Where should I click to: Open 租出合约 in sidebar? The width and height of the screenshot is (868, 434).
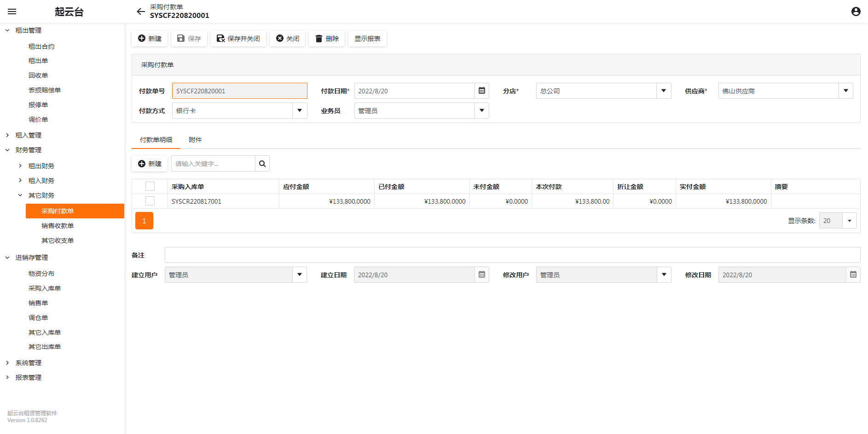tap(41, 46)
